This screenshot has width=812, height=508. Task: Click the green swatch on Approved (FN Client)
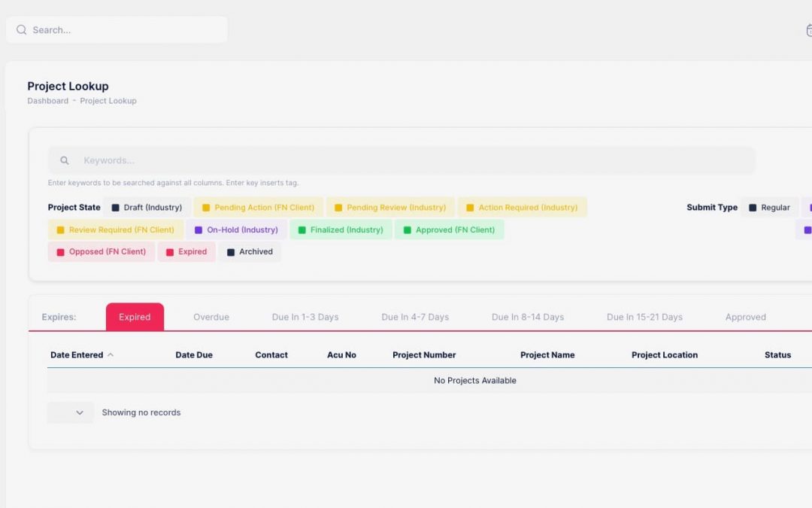(407, 230)
